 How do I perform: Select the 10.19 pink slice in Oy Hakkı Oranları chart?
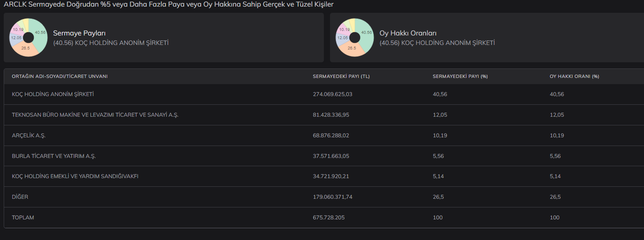pos(344,29)
